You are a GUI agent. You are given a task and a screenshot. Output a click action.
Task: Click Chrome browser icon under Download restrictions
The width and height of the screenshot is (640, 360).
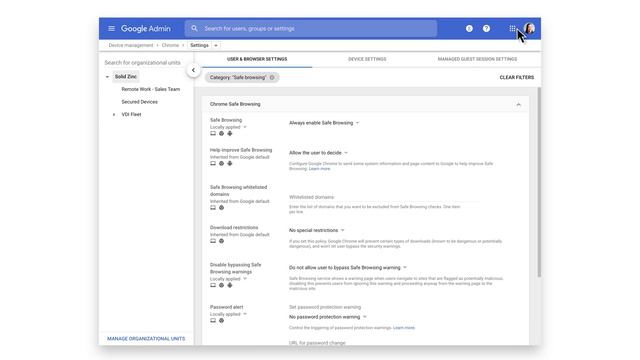click(221, 241)
